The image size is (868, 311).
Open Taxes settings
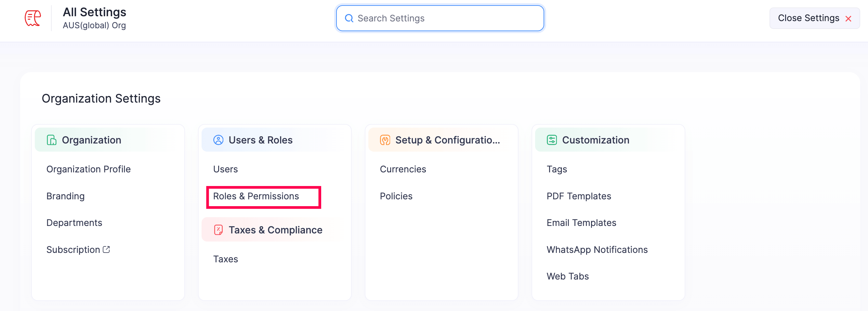pyautogui.click(x=225, y=259)
